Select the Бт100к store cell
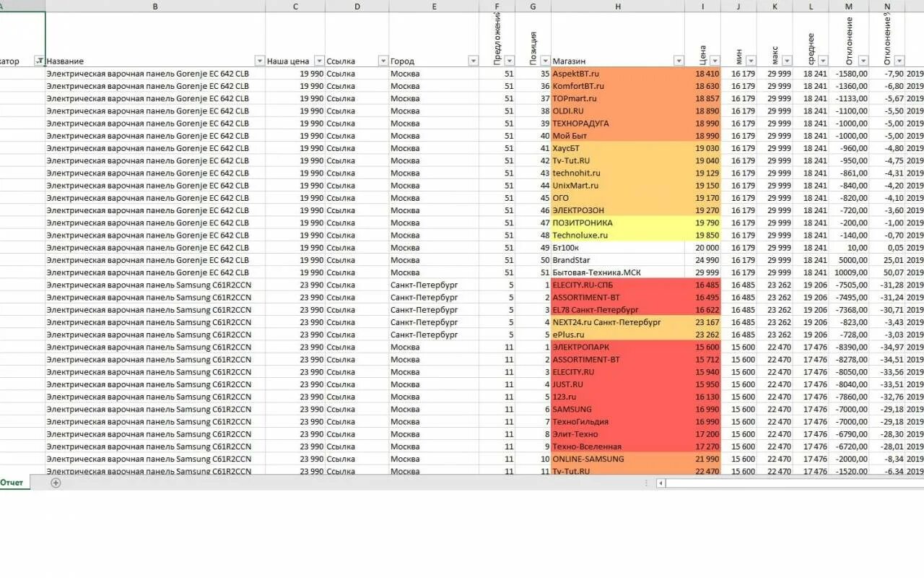This screenshot has width=924, height=578. [618, 248]
